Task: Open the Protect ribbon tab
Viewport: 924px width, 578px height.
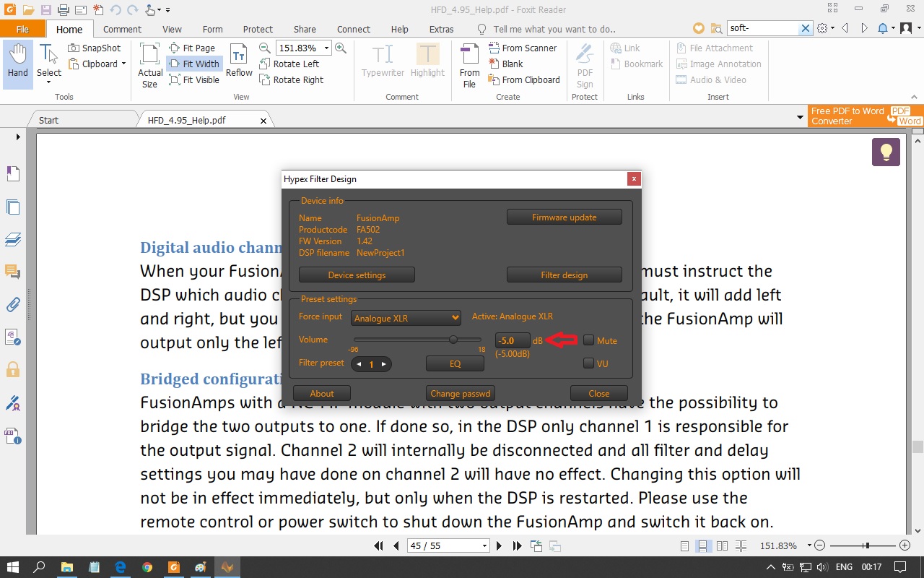Action: [x=258, y=29]
